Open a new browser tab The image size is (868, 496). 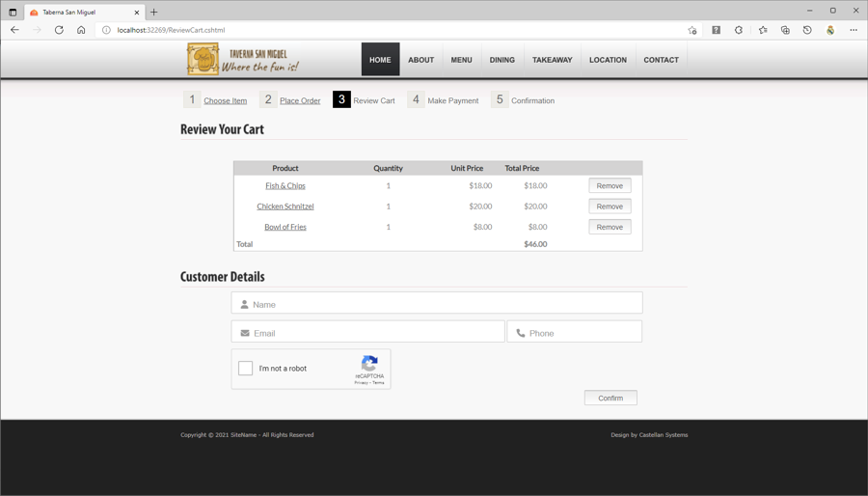click(154, 12)
